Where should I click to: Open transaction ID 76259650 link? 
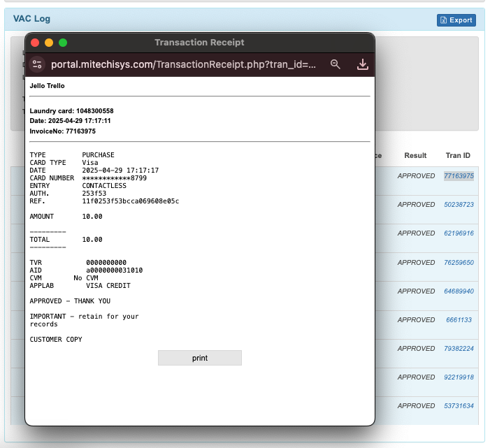tap(459, 263)
